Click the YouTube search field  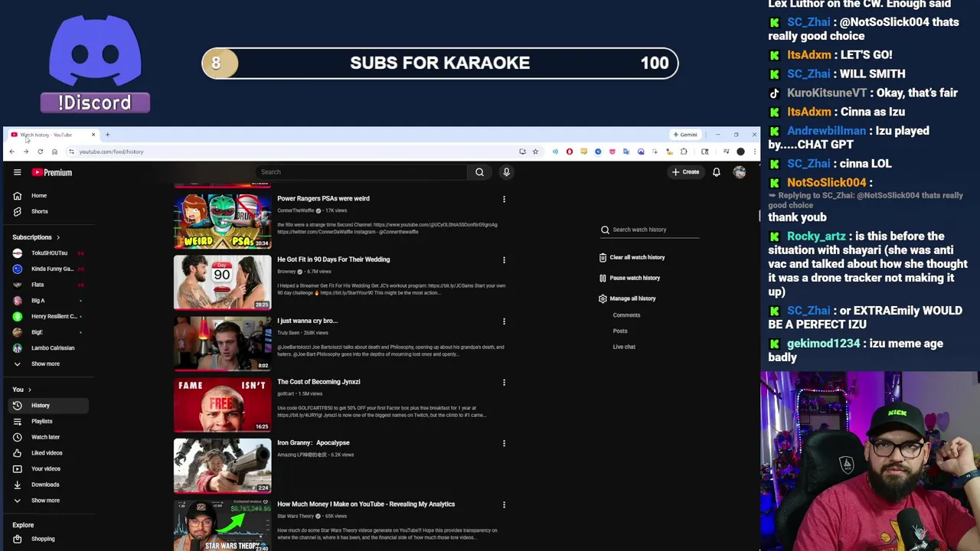tap(360, 172)
